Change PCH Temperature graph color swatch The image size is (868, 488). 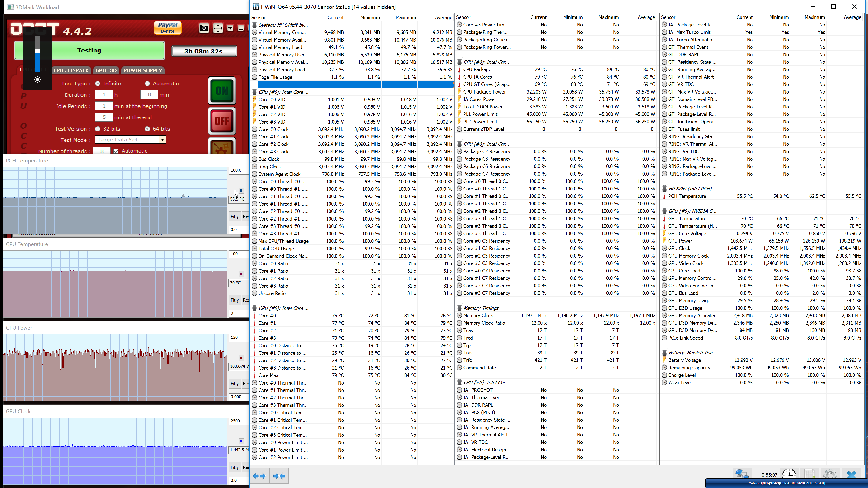click(x=241, y=190)
